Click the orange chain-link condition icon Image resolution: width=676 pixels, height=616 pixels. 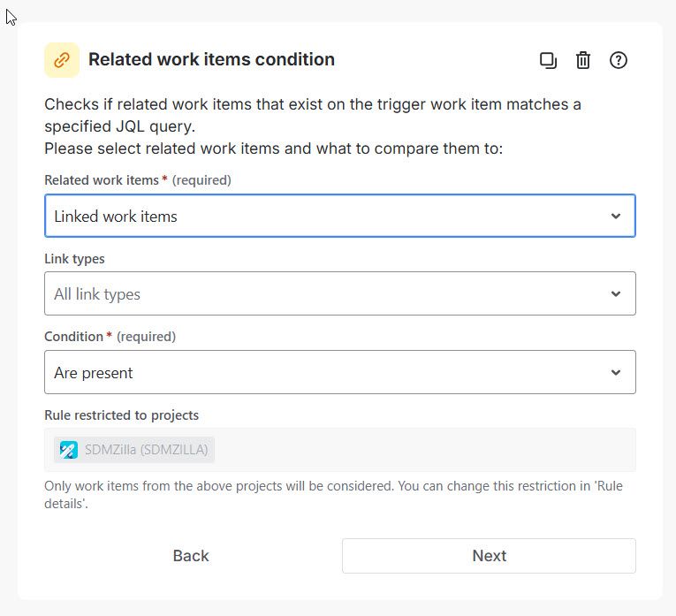[62, 60]
